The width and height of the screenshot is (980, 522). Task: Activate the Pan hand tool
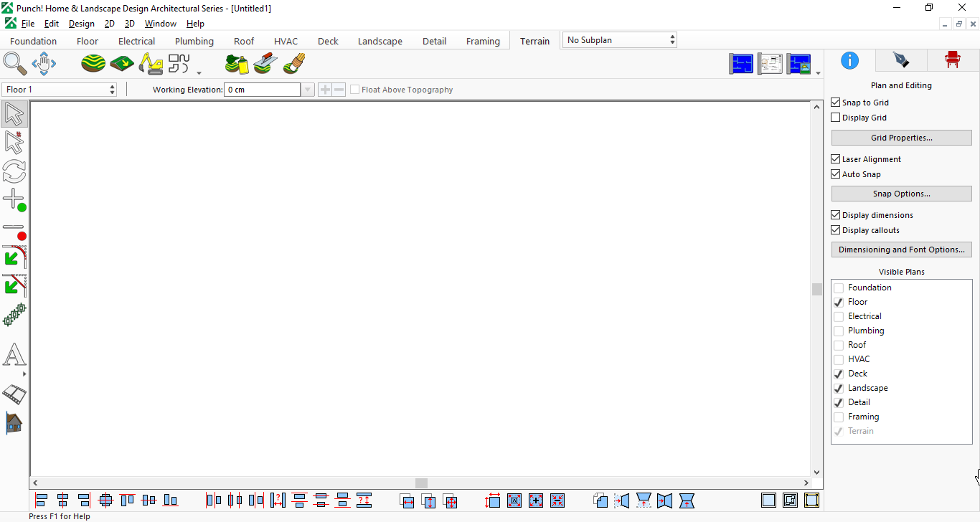[x=44, y=64]
